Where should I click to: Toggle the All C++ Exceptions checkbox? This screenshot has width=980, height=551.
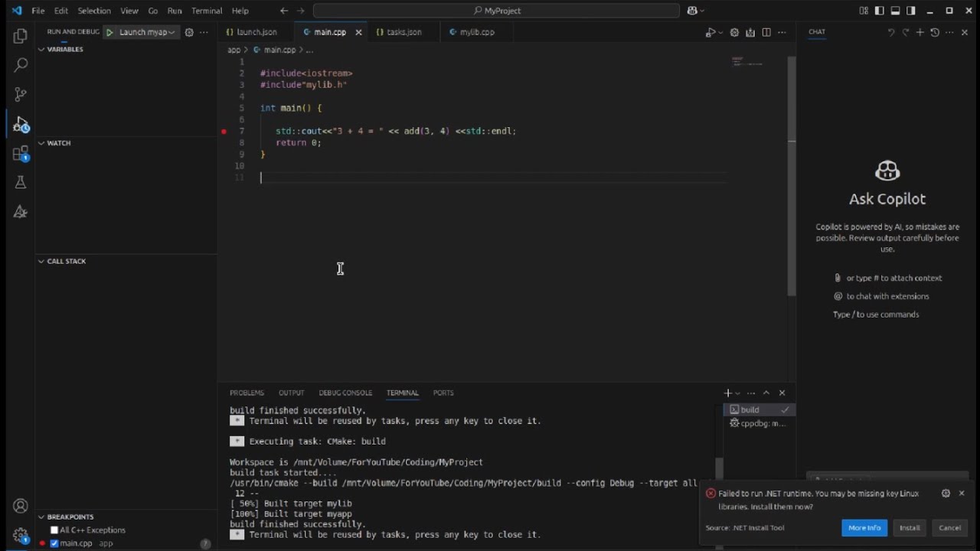click(x=54, y=530)
